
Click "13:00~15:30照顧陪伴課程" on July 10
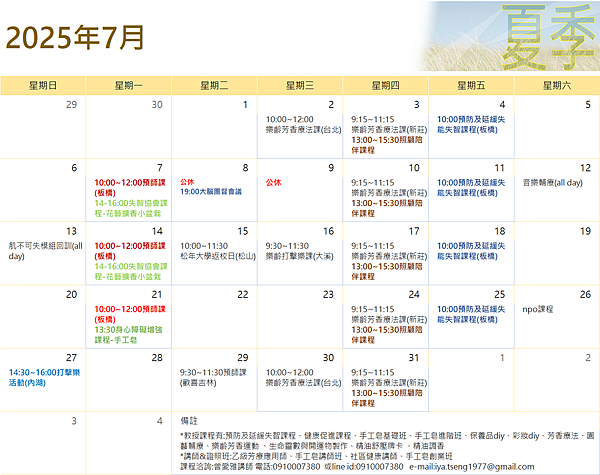pos(387,208)
